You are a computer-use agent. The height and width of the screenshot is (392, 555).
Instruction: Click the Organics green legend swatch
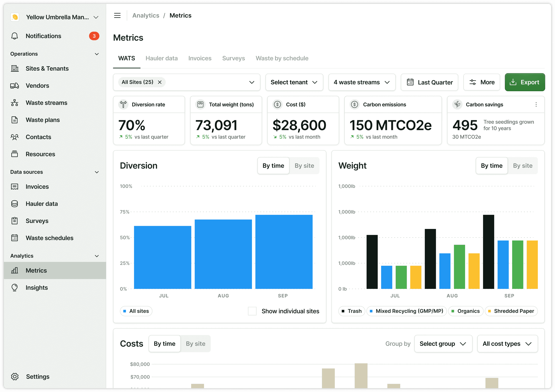pos(453,311)
